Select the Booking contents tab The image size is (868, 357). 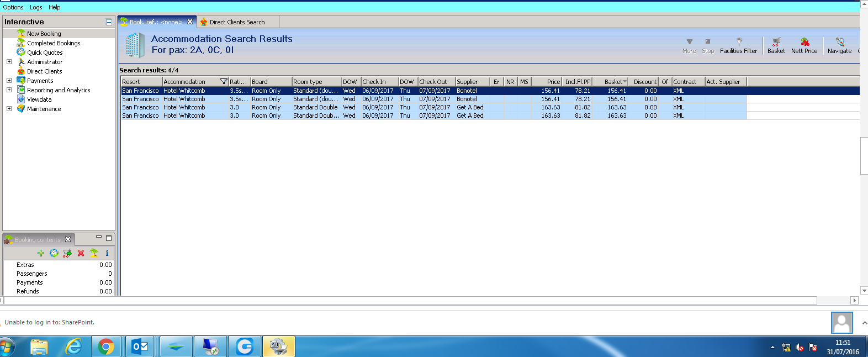pos(38,240)
